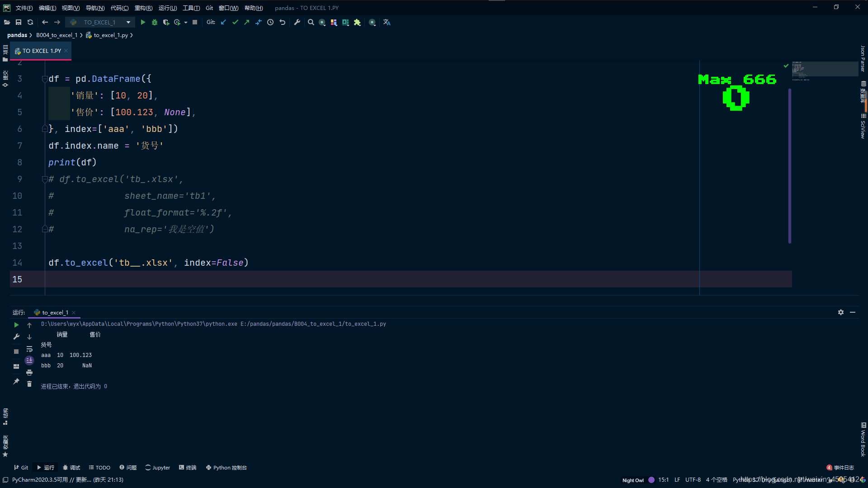868x488 pixels.
Task: Rerun to_excel_1 from Run panel
Action: (x=16, y=325)
